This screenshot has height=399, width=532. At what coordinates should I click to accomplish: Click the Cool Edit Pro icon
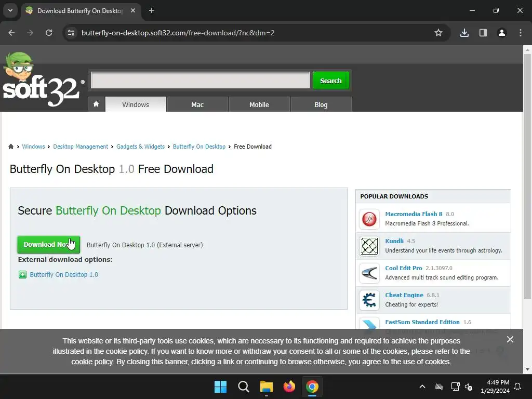(x=369, y=273)
